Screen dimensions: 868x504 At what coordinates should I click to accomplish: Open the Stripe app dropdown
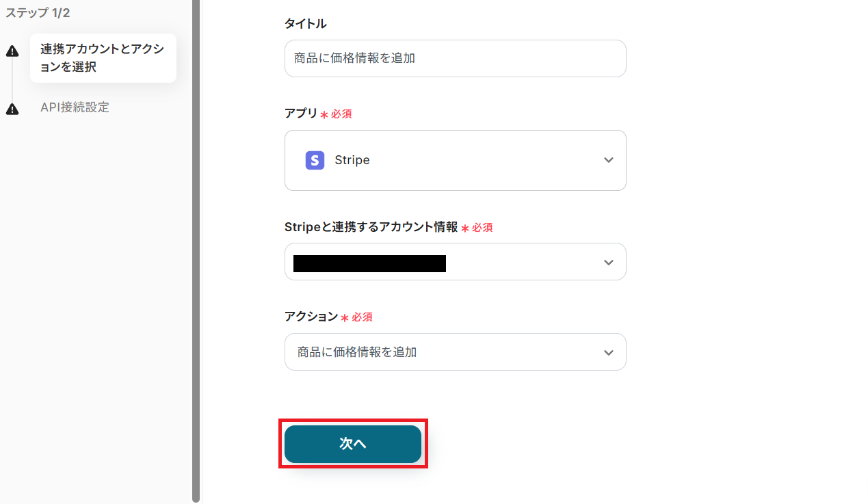pos(455,160)
